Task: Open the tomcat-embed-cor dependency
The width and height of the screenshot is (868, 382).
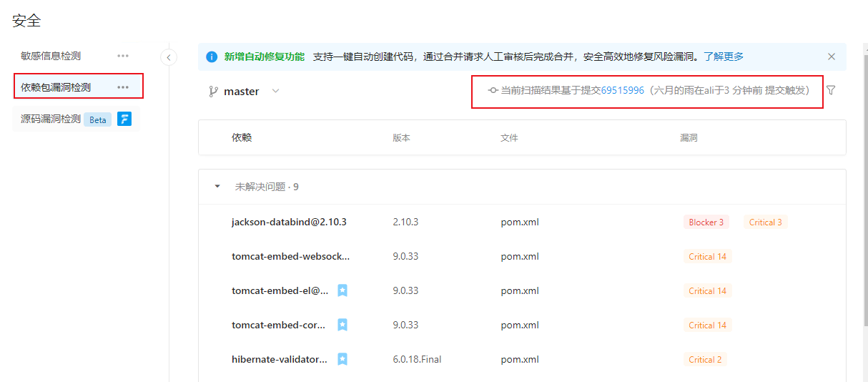Action: (279, 325)
